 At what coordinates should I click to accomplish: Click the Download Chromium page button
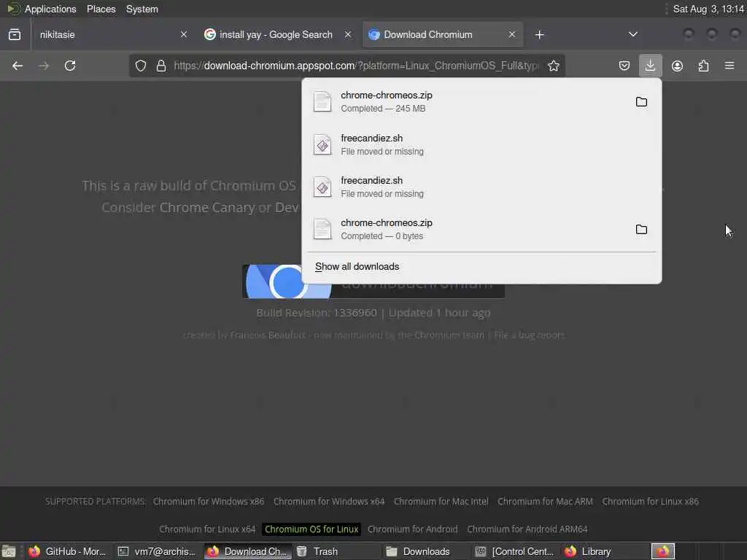point(373,282)
